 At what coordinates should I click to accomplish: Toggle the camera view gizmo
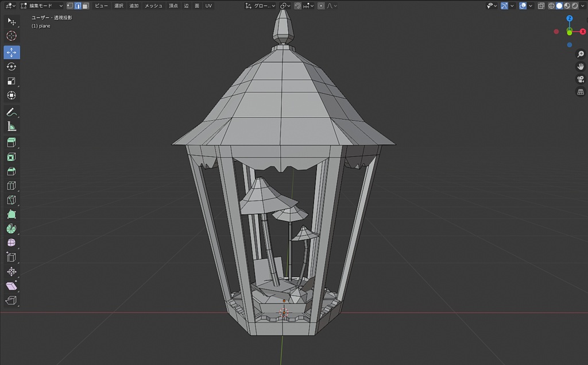pyautogui.click(x=581, y=79)
